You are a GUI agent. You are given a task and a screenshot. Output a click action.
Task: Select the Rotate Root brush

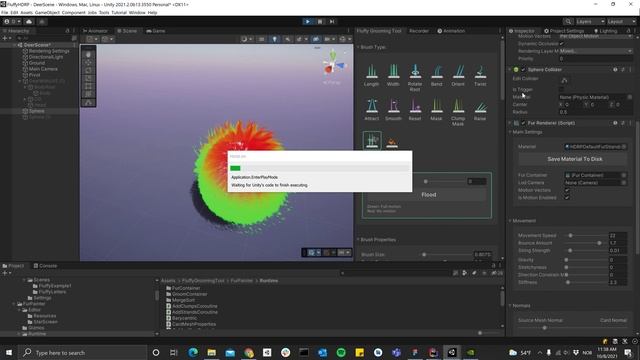pyautogui.click(x=415, y=78)
